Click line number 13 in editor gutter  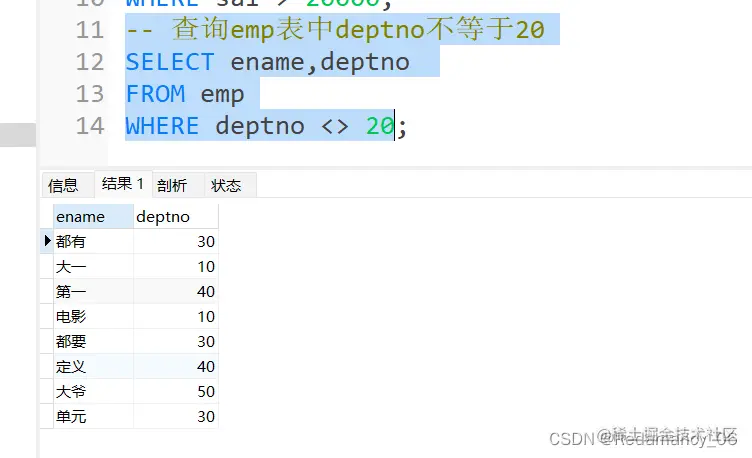click(90, 94)
